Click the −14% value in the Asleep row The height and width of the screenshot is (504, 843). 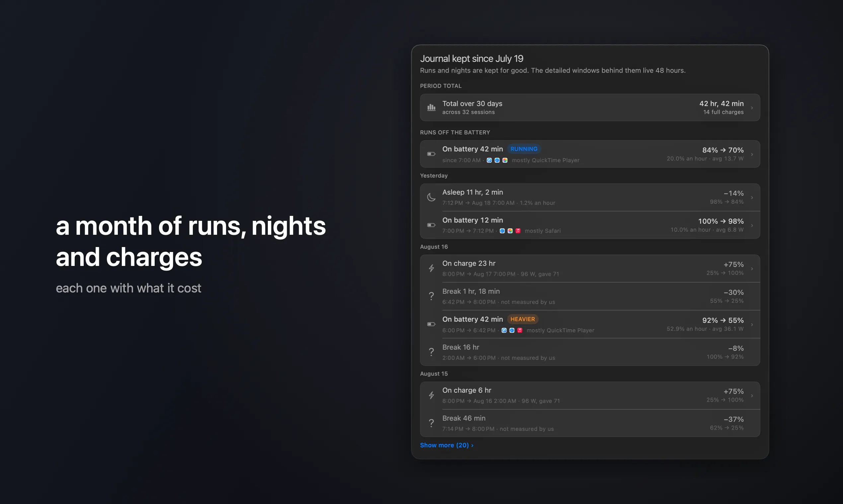coord(733,193)
